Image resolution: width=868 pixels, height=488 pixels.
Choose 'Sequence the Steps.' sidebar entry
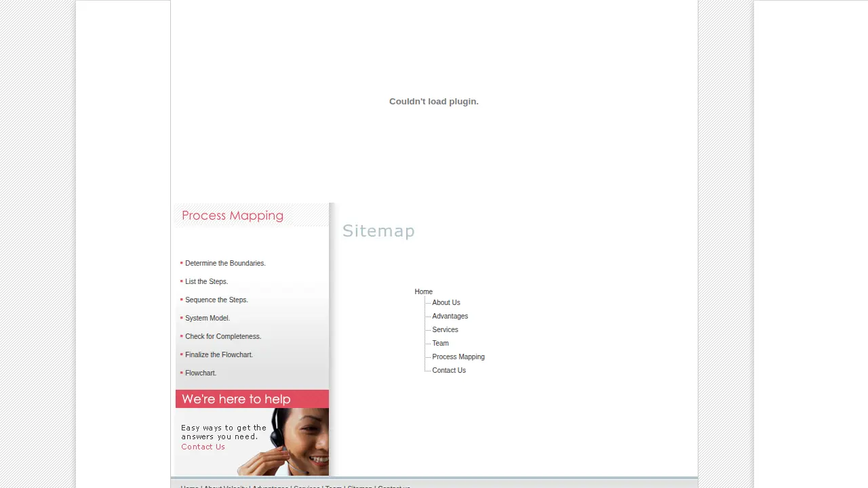pyautogui.click(x=216, y=300)
